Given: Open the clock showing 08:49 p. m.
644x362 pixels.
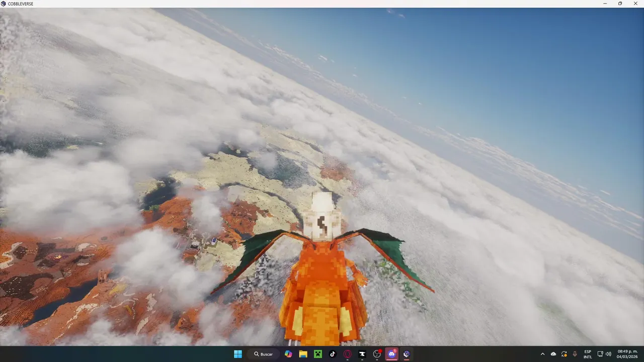Looking at the screenshot, I should pyautogui.click(x=627, y=354).
